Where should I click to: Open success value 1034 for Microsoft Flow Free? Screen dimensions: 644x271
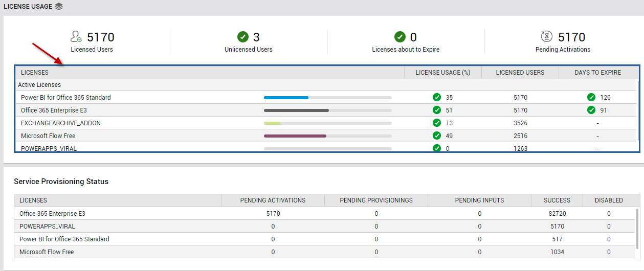(557, 252)
